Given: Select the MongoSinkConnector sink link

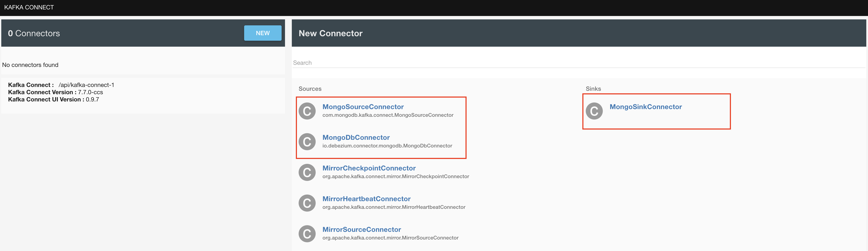Looking at the screenshot, I should (x=646, y=107).
